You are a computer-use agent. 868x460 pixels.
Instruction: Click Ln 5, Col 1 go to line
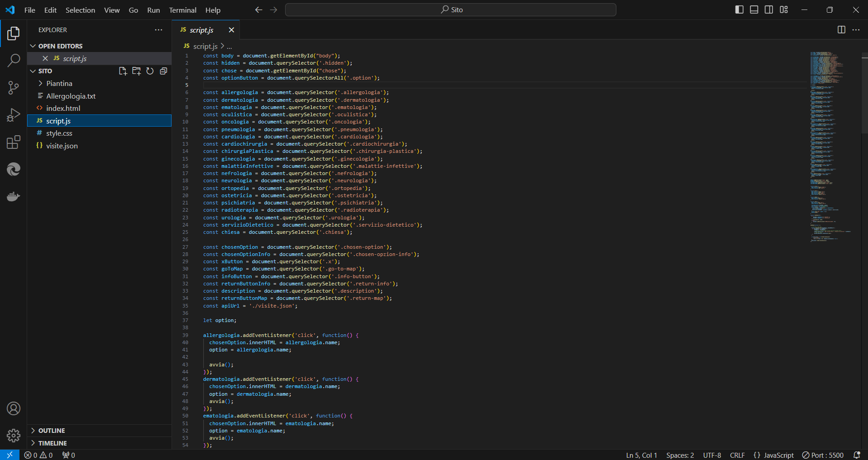click(641, 455)
